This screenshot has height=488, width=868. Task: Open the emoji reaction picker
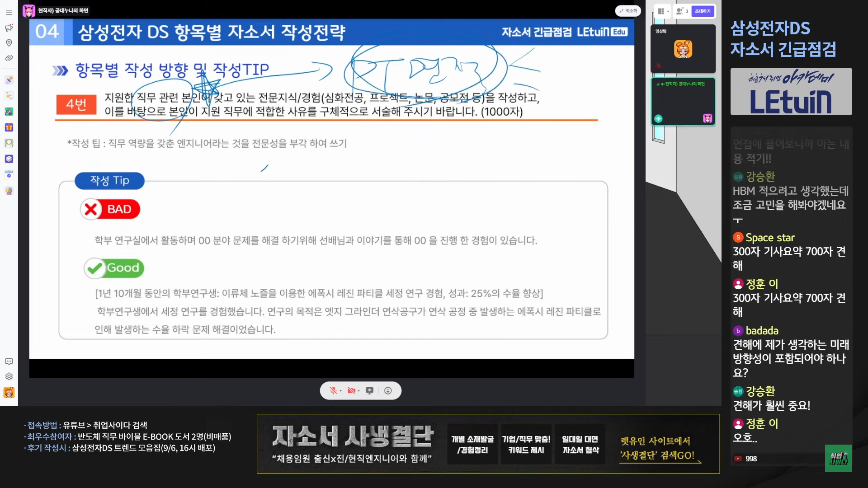[x=388, y=391]
